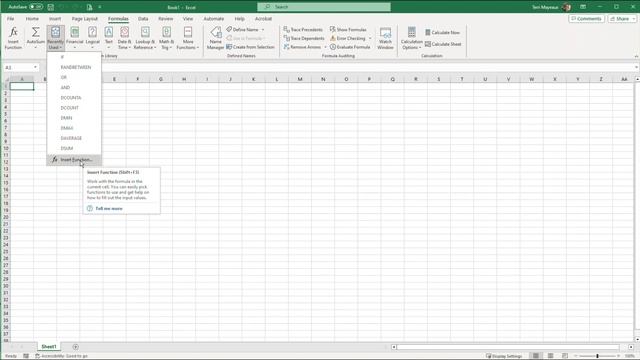Viewport: 640px width, 360px height.
Task: Switch to the Automate tab
Action: 213,19
